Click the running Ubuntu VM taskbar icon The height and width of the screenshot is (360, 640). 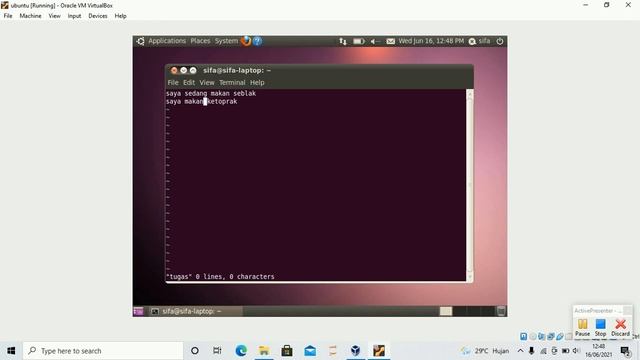379,351
